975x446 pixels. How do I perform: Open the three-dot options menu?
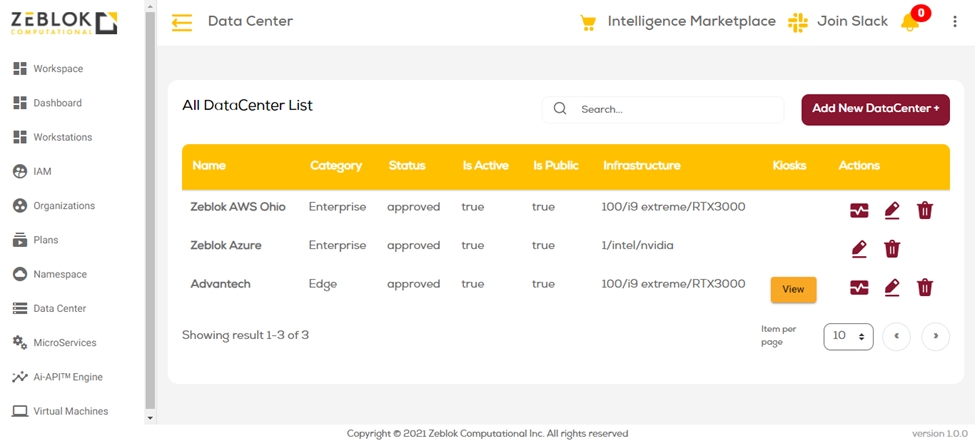955,22
